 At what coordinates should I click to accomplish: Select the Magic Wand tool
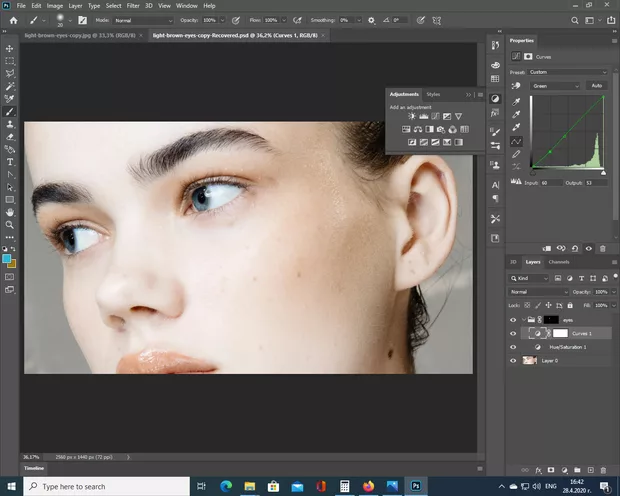pyautogui.click(x=11, y=86)
